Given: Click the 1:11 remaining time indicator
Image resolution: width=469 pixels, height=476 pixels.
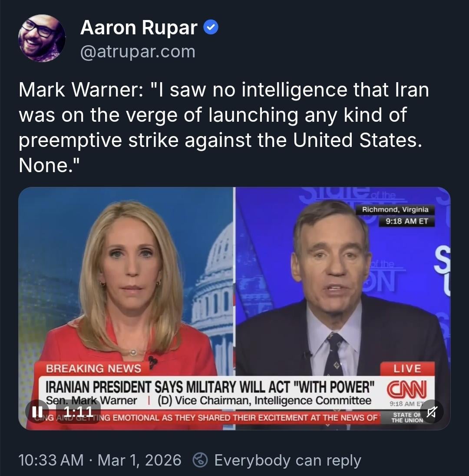Looking at the screenshot, I should point(78,412).
